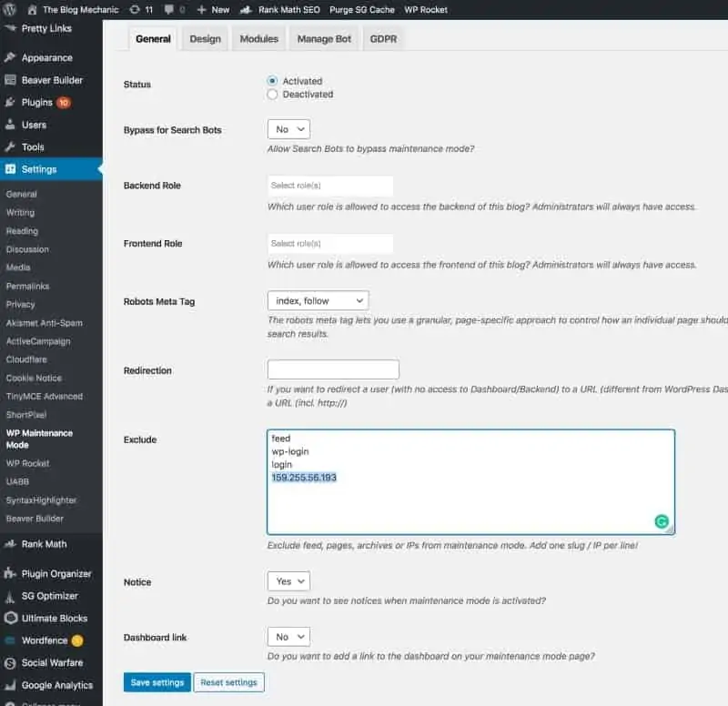Expand the Bypass for Search Bots dropdown
Screen dimensions: 728x706
[288, 129]
